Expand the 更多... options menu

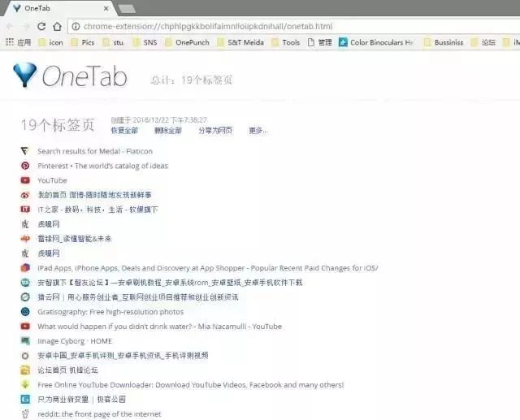pos(258,131)
